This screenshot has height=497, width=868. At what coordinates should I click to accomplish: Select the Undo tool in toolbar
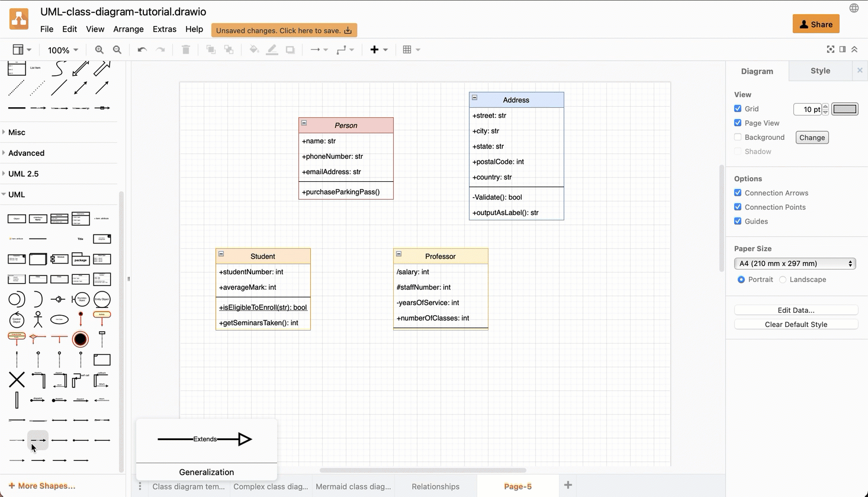[x=142, y=49]
